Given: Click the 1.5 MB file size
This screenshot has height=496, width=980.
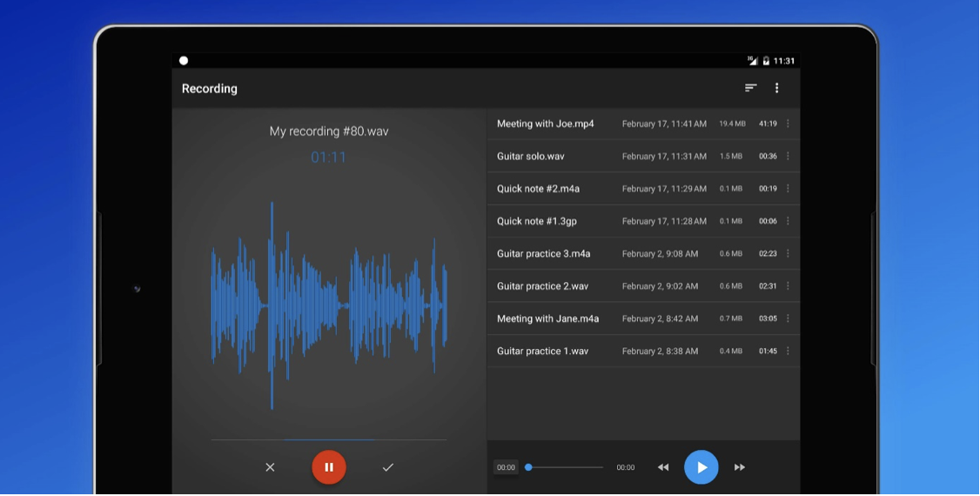Looking at the screenshot, I should [730, 156].
